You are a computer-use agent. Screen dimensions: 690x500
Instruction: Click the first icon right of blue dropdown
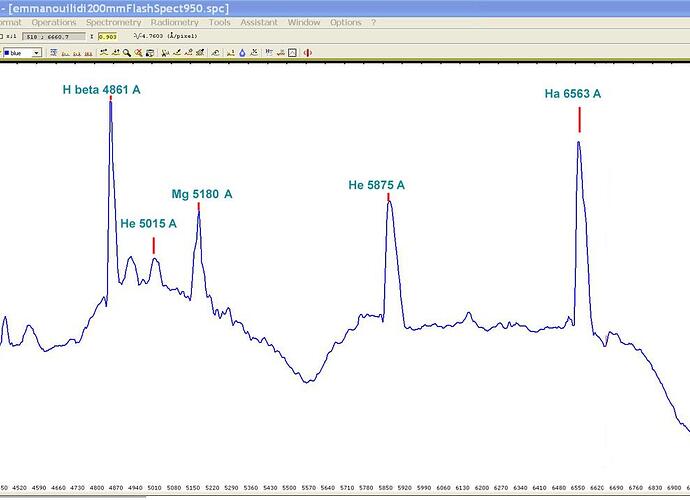pos(53,53)
